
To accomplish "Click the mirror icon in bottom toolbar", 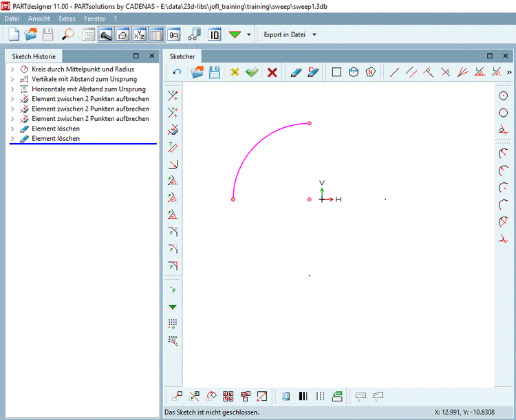I will click(x=286, y=396).
